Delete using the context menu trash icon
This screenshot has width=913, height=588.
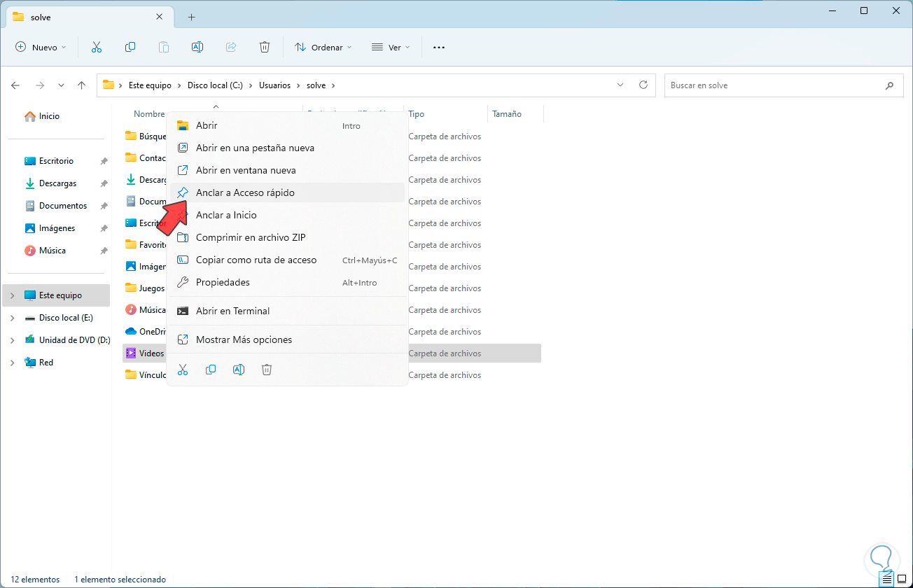coord(267,370)
